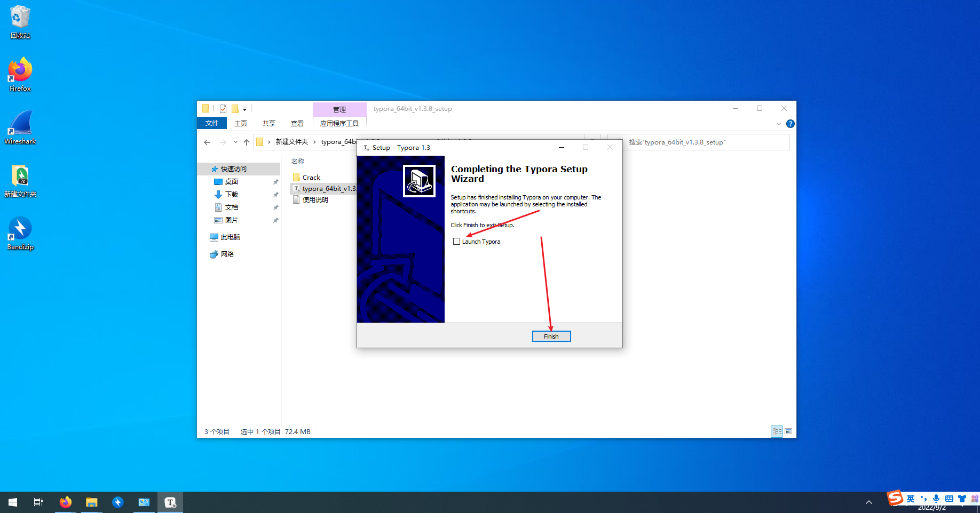Click the Sogou microphone voice input icon

(936, 499)
